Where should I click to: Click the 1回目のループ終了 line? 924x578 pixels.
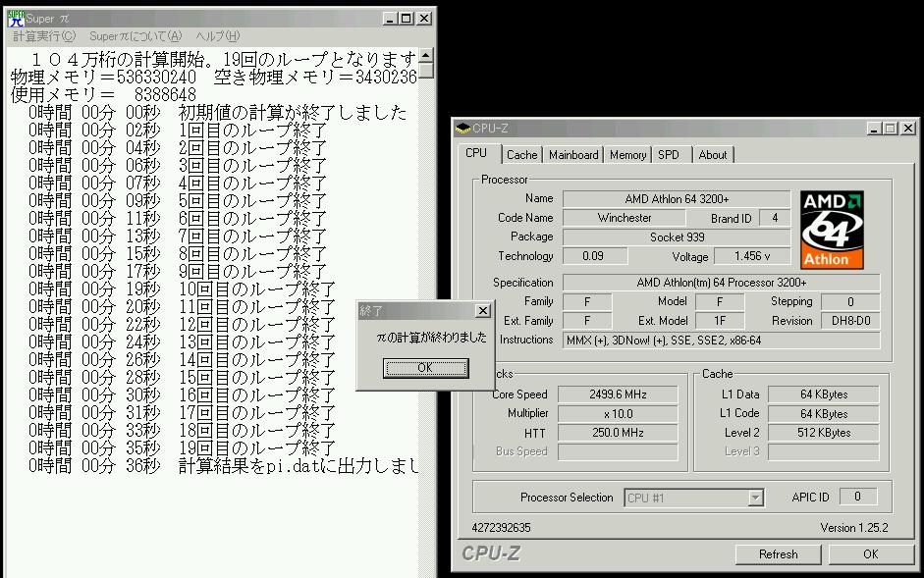tap(178, 131)
